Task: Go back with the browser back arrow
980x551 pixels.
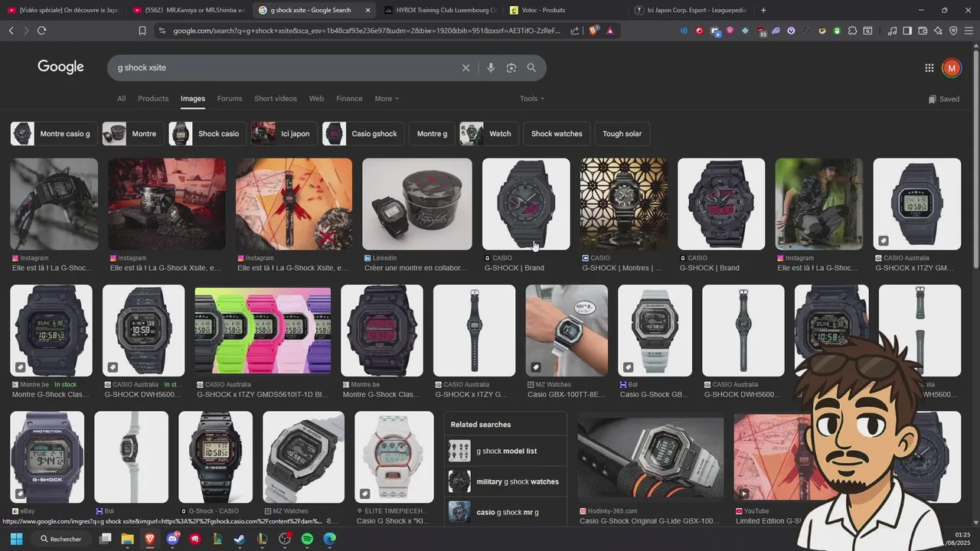Action: point(11,31)
